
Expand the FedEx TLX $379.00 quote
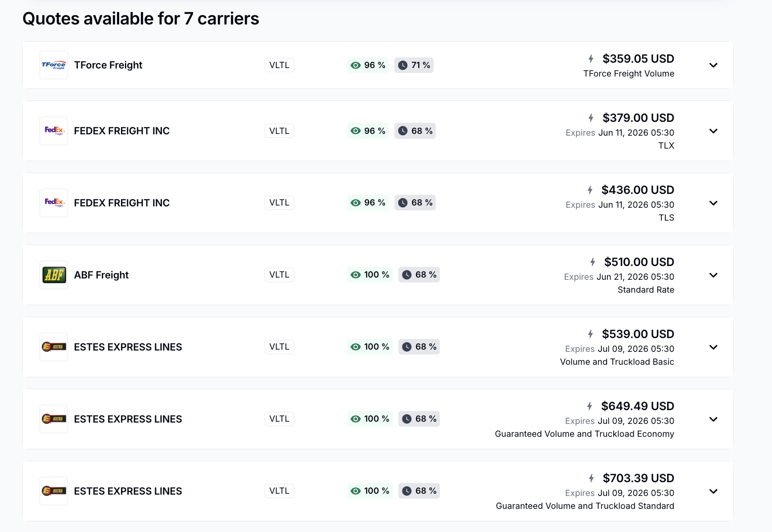point(713,131)
